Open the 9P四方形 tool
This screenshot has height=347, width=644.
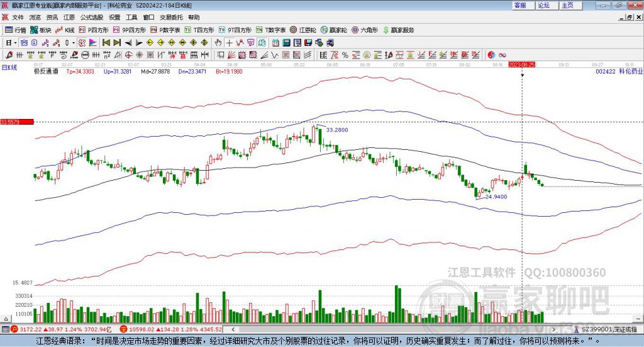pos(130,30)
